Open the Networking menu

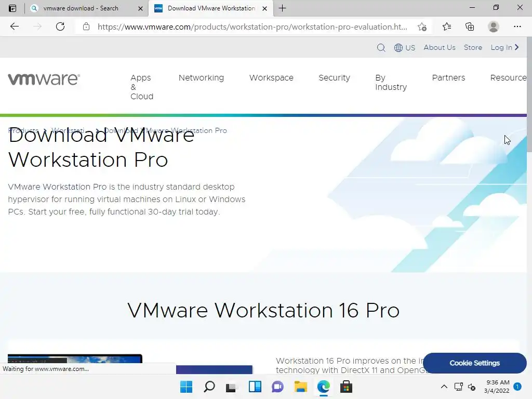201,78
